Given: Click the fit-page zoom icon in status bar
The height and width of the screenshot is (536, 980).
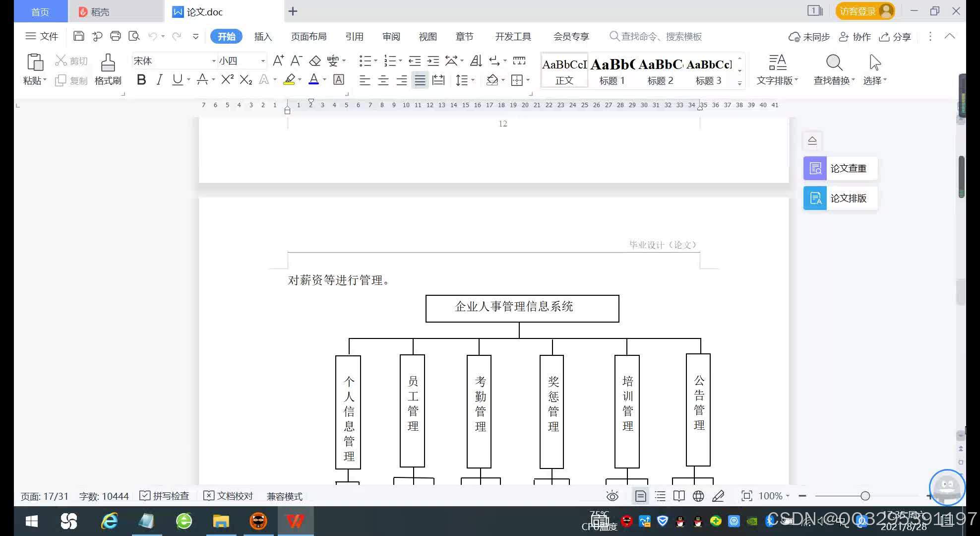Looking at the screenshot, I should pyautogui.click(x=746, y=496).
